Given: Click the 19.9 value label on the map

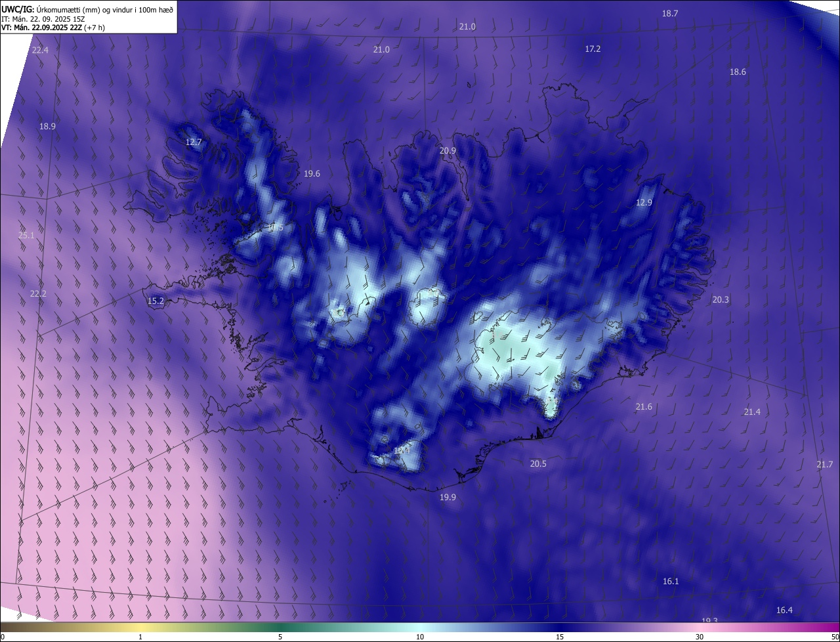Looking at the screenshot, I should (448, 497).
